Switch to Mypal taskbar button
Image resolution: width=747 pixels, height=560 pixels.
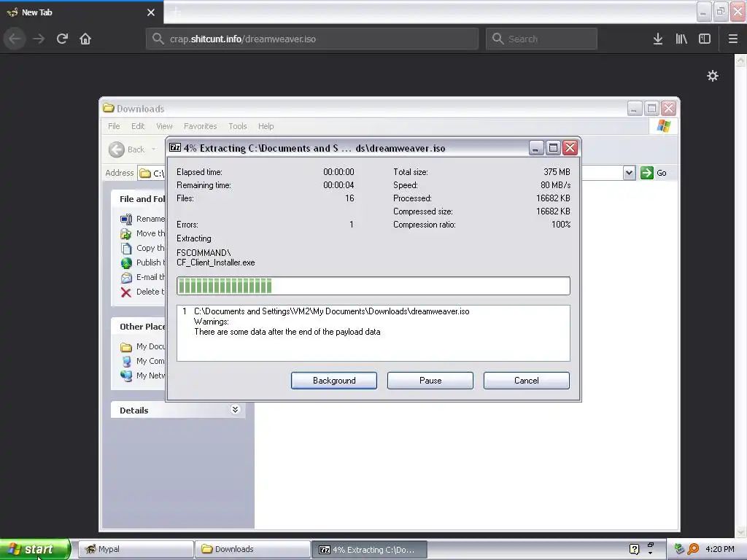pyautogui.click(x=135, y=549)
